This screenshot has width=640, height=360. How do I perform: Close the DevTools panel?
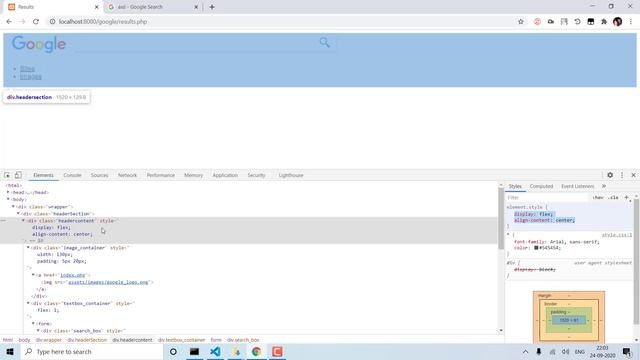633,175
